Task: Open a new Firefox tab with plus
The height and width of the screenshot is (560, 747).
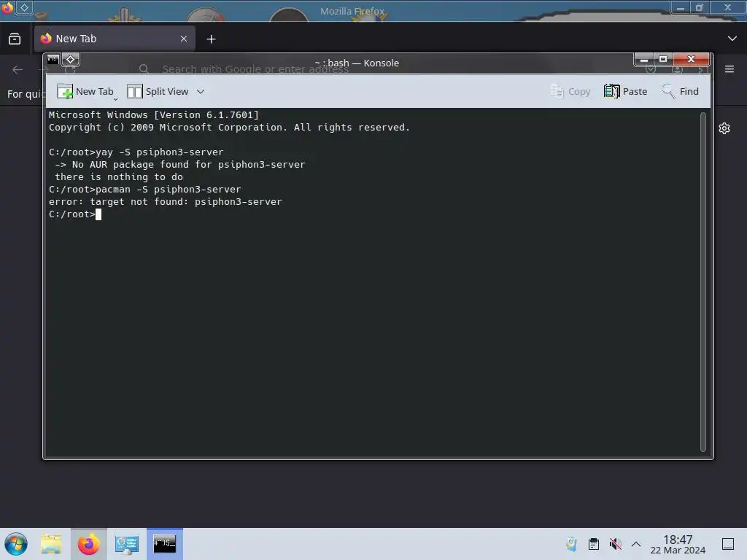Action: coord(211,39)
